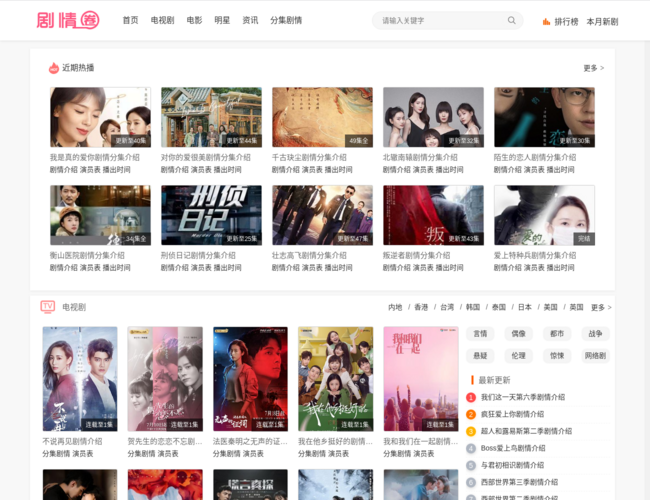This screenshot has width=650, height=500.
Task: Go to 分集剧情 in the top navigation
Action: [286, 20]
